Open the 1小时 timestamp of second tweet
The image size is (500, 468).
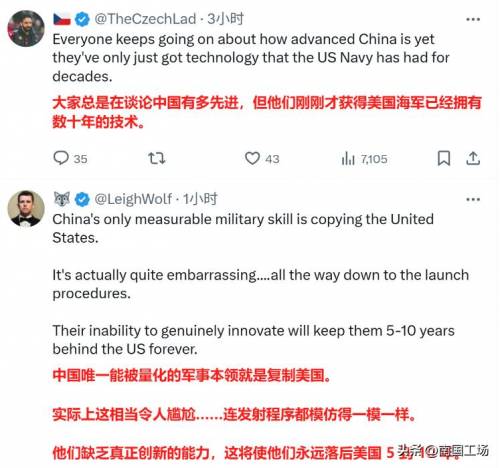point(200,199)
